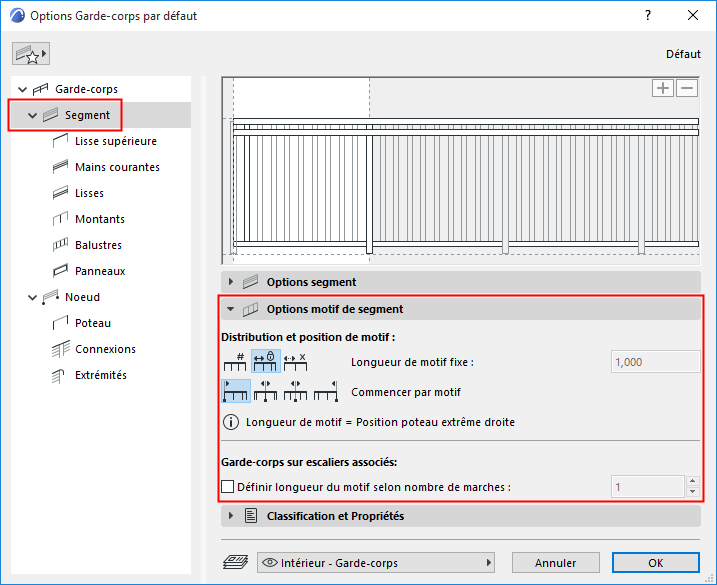Choose last pattern alignment icon
Image resolution: width=717 pixels, height=585 pixels.
tap(326, 392)
